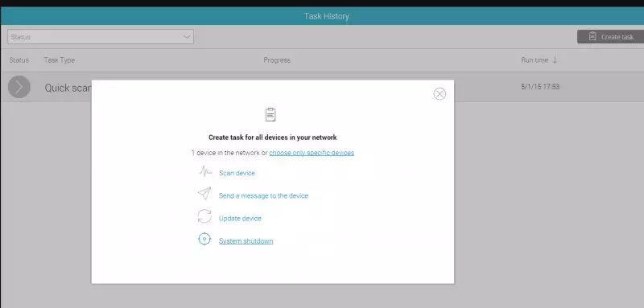
Task: Click the Update device refresh icon
Action: click(x=204, y=216)
